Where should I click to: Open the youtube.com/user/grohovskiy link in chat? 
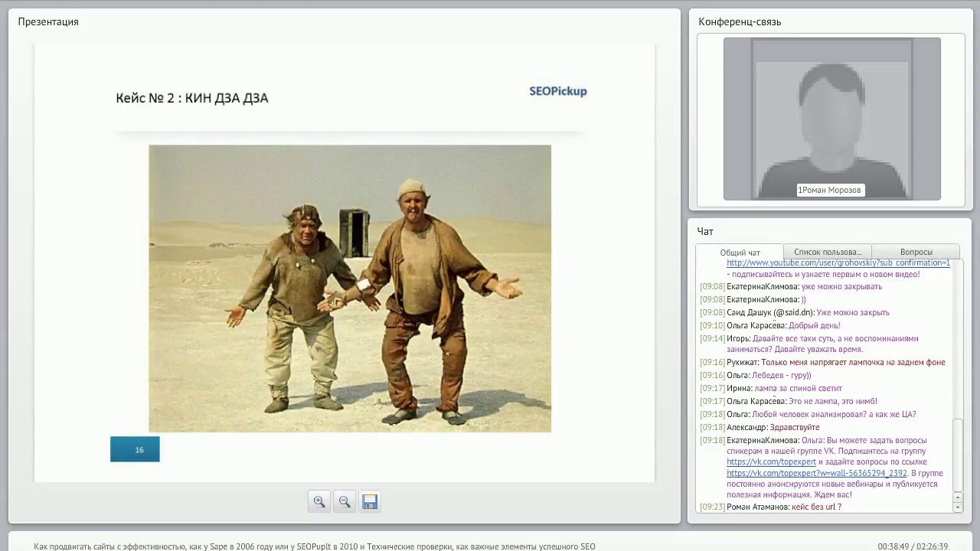[x=838, y=262]
